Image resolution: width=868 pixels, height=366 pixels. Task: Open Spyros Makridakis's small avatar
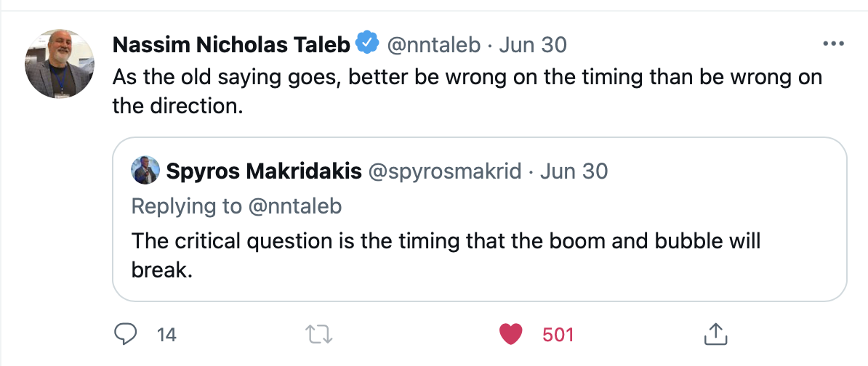[145, 170]
